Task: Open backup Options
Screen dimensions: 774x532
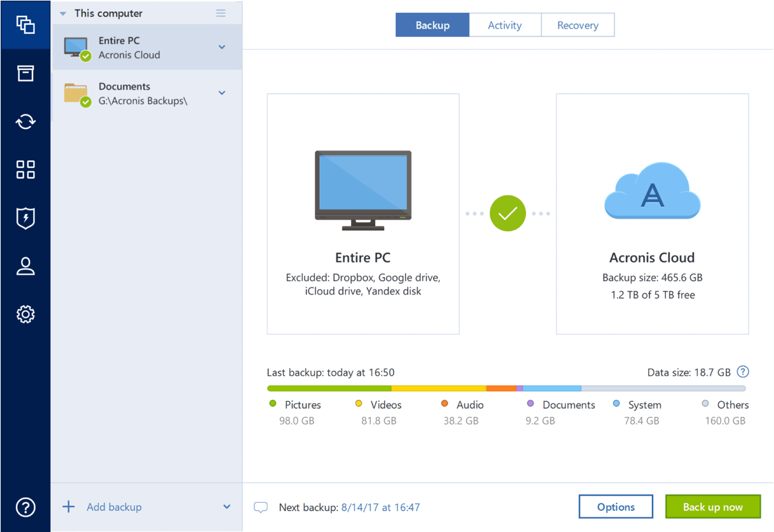Action: [616, 507]
